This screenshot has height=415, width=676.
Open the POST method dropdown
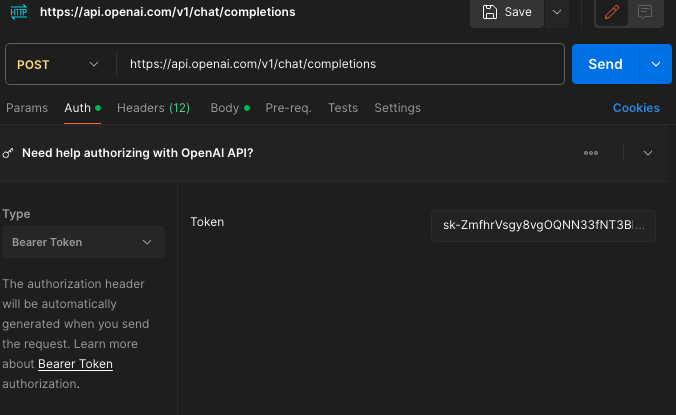(58, 64)
